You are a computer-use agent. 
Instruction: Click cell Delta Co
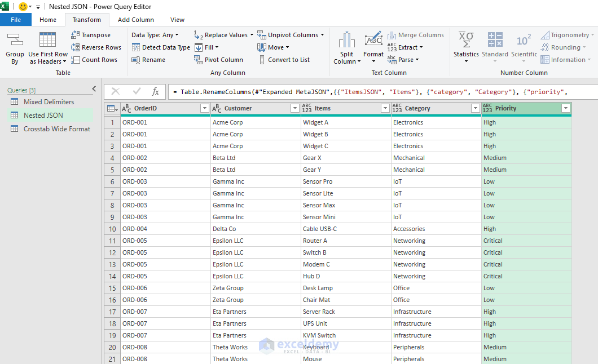[x=256, y=229]
